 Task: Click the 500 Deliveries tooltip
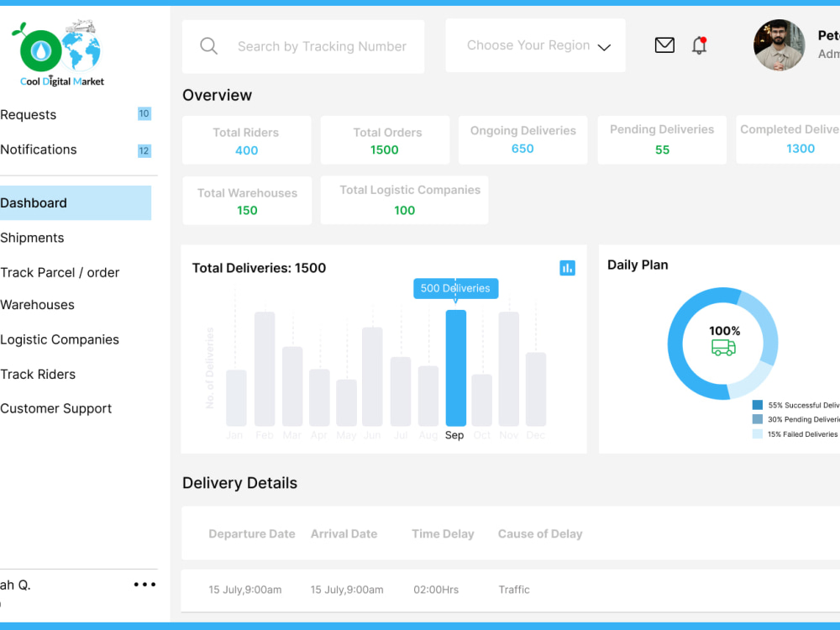click(456, 288)
